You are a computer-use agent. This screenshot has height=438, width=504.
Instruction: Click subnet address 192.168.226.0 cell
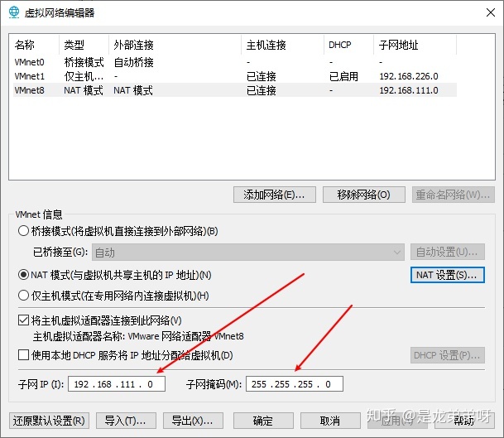[409, 76]
